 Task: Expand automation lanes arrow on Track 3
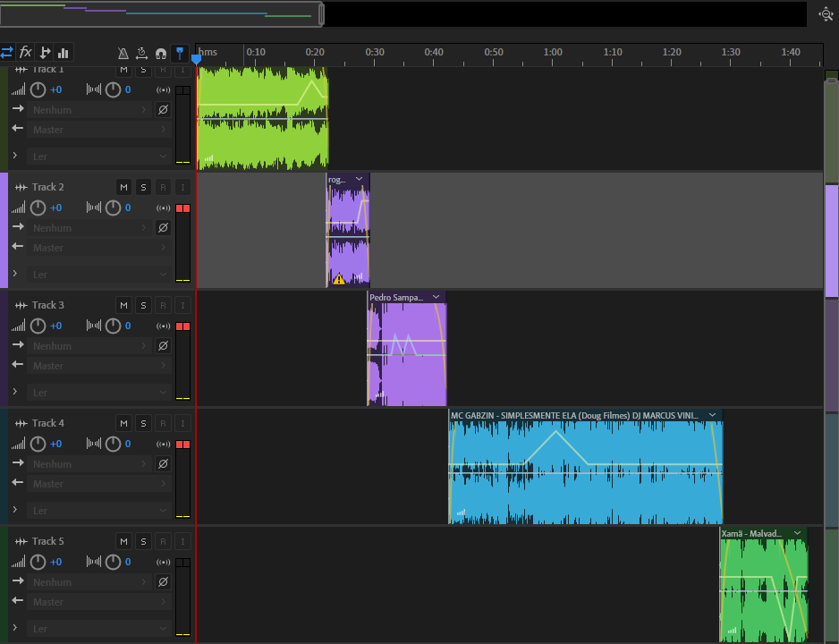tap(14, 392)
